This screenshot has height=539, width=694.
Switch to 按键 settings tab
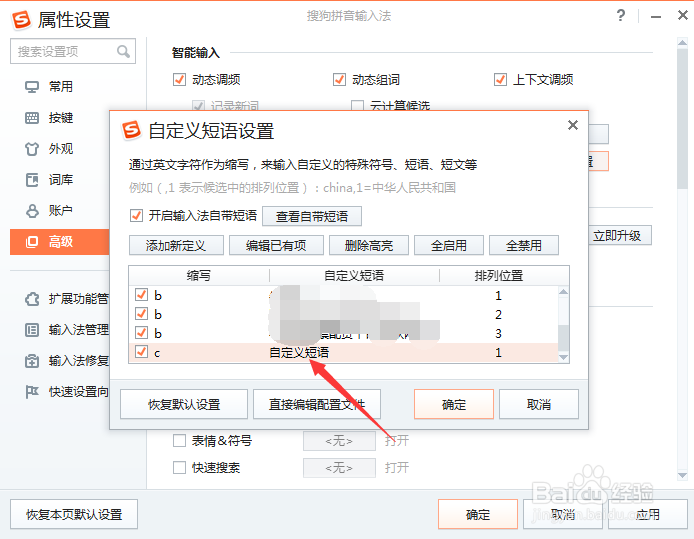coord(61,118)
